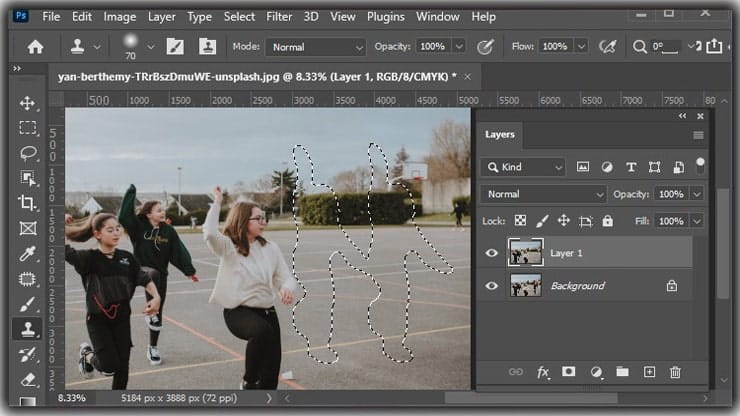Viewport: 740px width, 416px height.
Task: Open the Flow dropdown arrow
Action: [x=581, y=47]
